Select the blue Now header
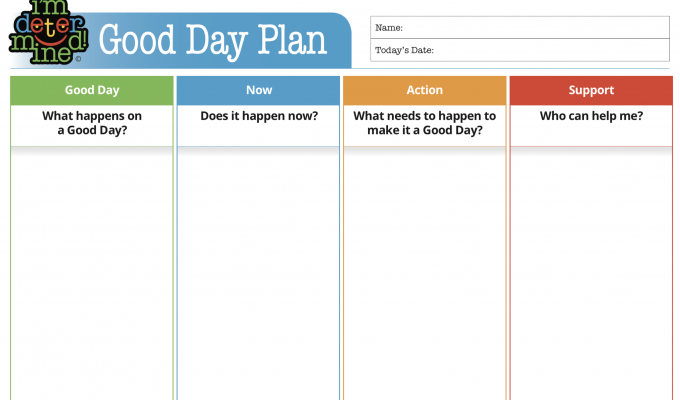The height and width of the screenshot is (400, 680). [x=258, y=90]
